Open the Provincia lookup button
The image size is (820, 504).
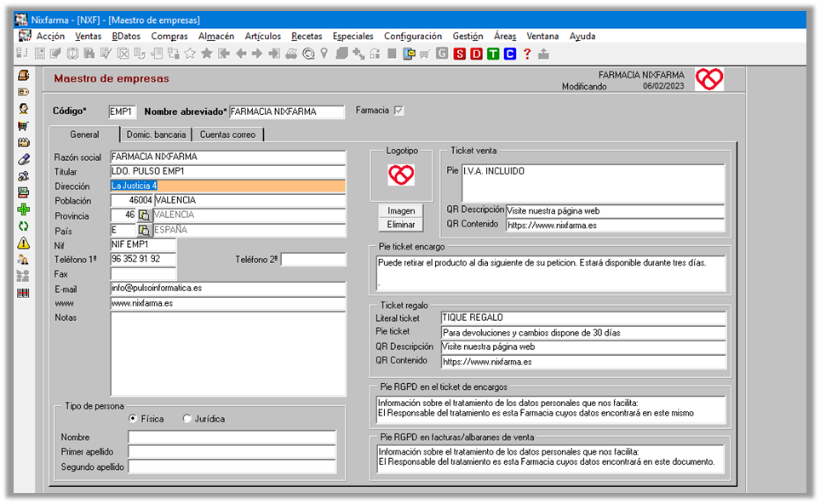[144, 215]
